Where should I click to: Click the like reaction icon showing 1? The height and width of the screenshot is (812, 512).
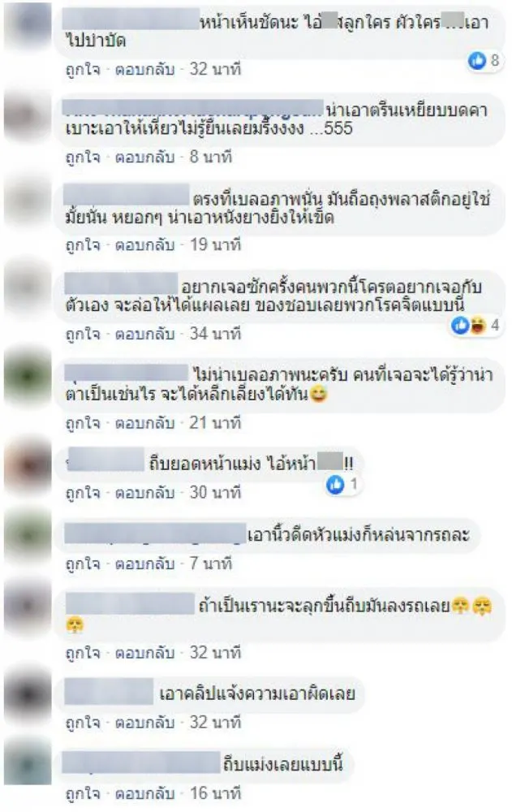pyautogui.click(x=335, y=485)
